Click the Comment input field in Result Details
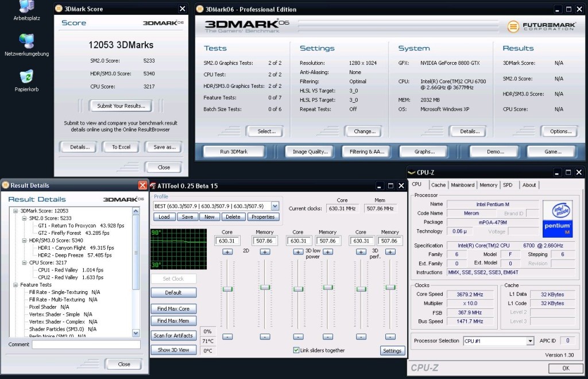The width and height of the screenshot is (588, 379). [86, 345]
